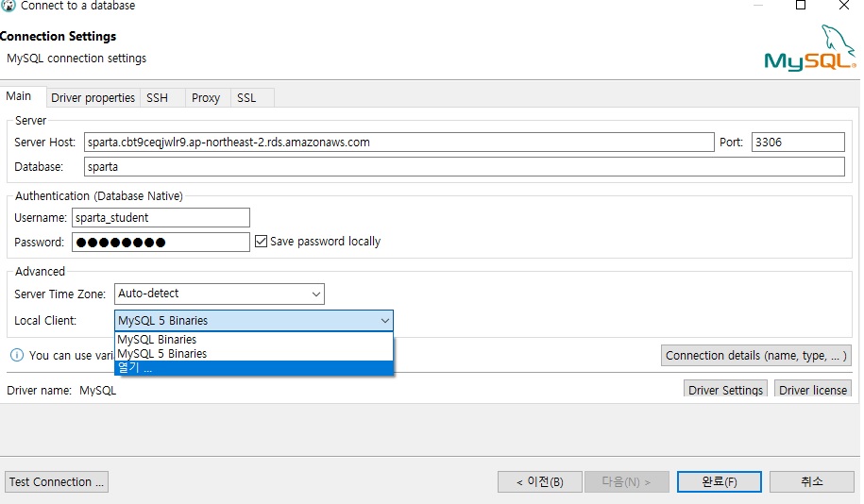Screen dimensions: 864x504
Task: Close the Connect to a database window
Action: click(x=843, y=6)
